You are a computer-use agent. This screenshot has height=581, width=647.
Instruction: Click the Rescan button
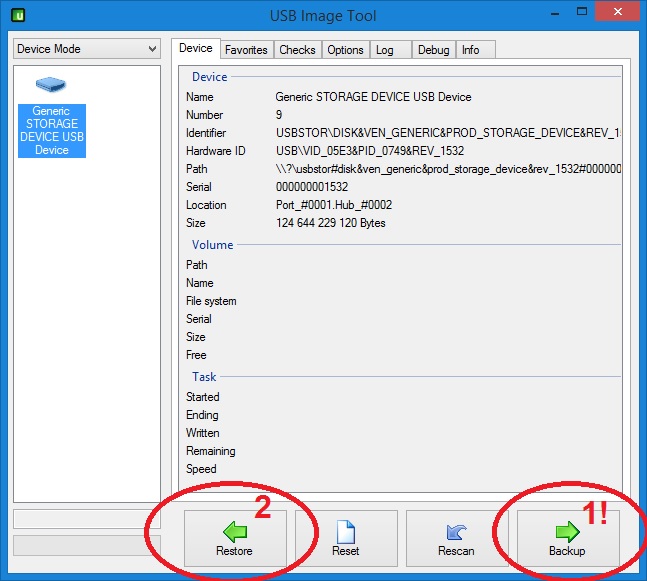[x=456, y=538]
